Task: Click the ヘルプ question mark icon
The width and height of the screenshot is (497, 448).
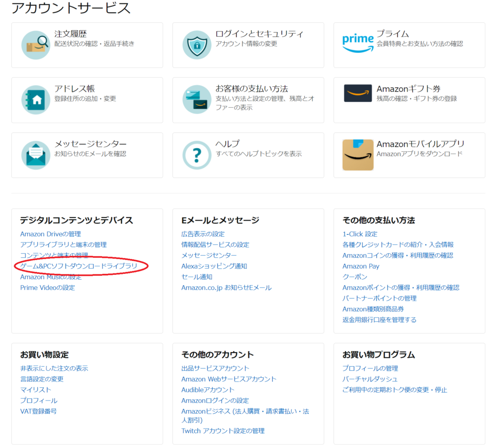Action: tap(197, 155)
